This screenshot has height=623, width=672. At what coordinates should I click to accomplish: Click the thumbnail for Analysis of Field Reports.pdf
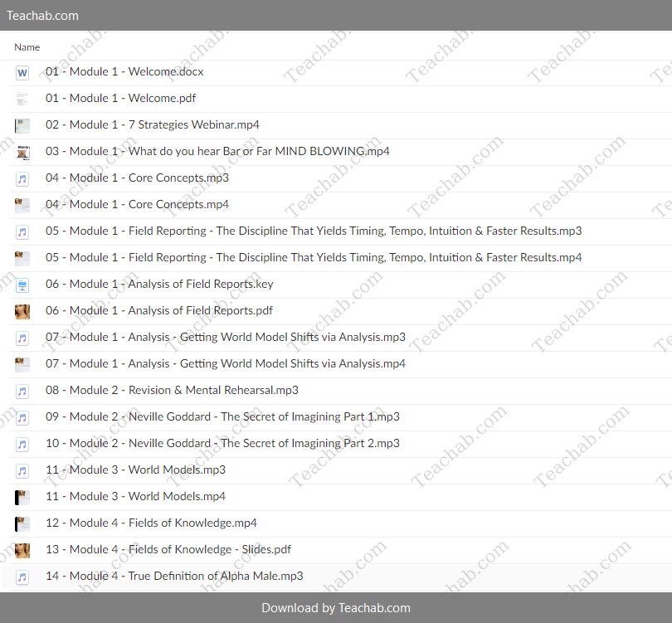point(22,312)
